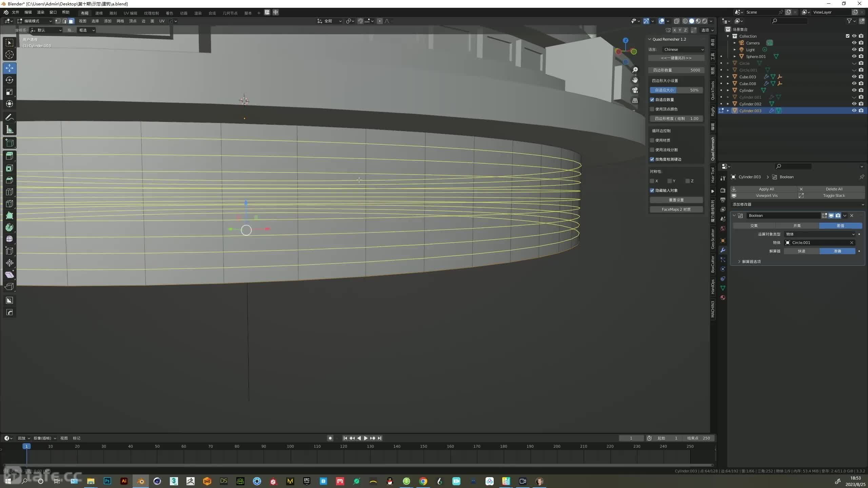This screenshot has height=488, width=868.
Task: Select the Select Box tool
Action: (x=9, y=43)
